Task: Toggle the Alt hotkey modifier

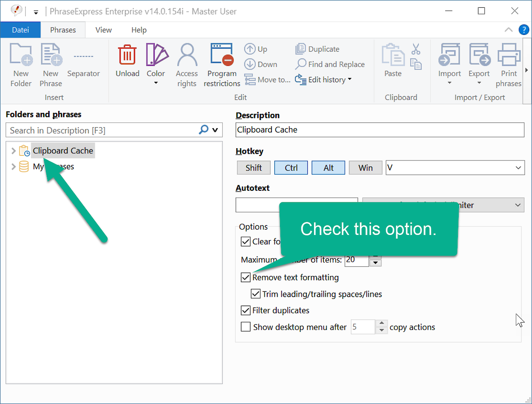Action: click(x=329, y=168)
